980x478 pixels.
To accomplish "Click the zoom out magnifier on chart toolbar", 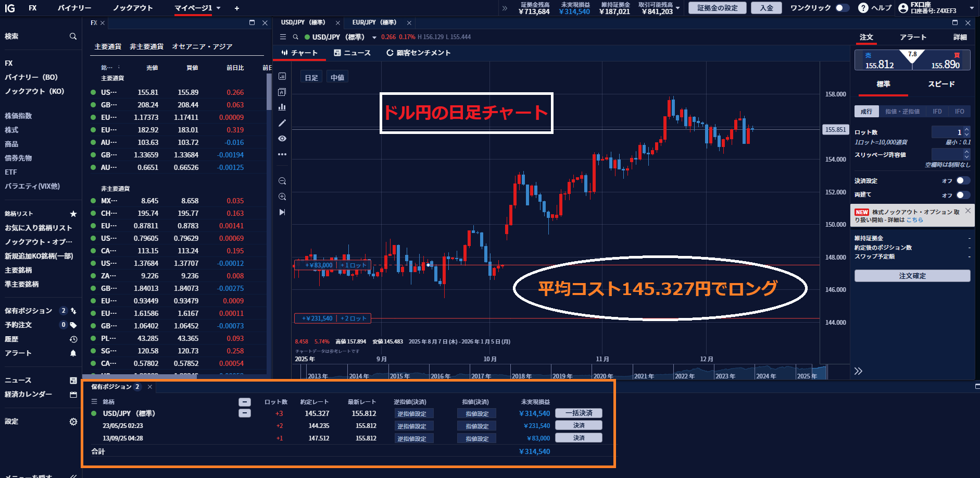I will tap(282, 181).
